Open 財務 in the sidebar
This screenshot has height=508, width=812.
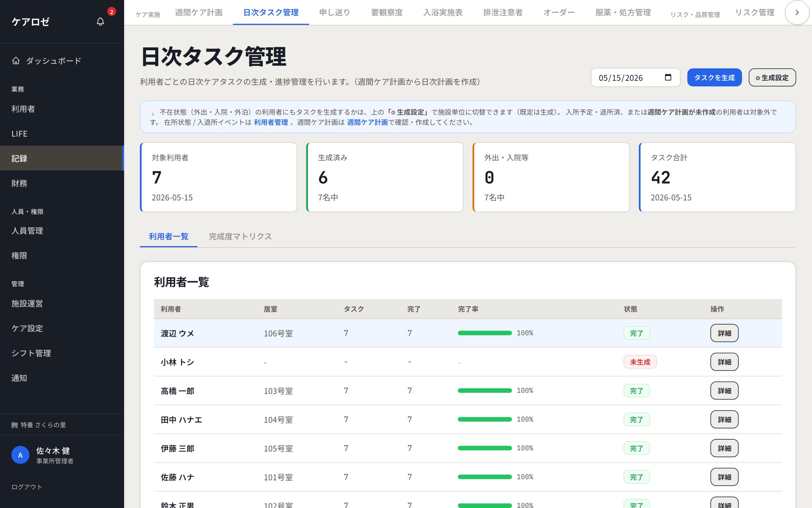62,183
